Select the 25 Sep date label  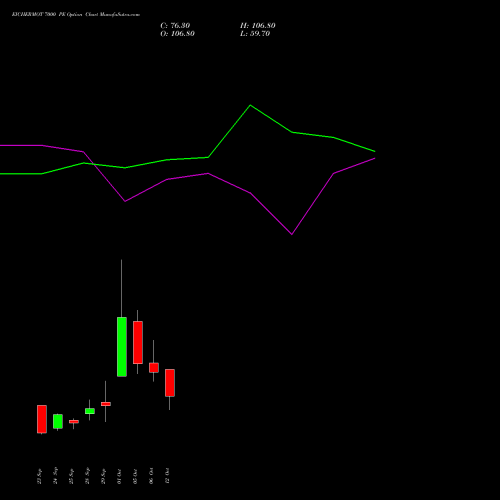tap(71, 476)
